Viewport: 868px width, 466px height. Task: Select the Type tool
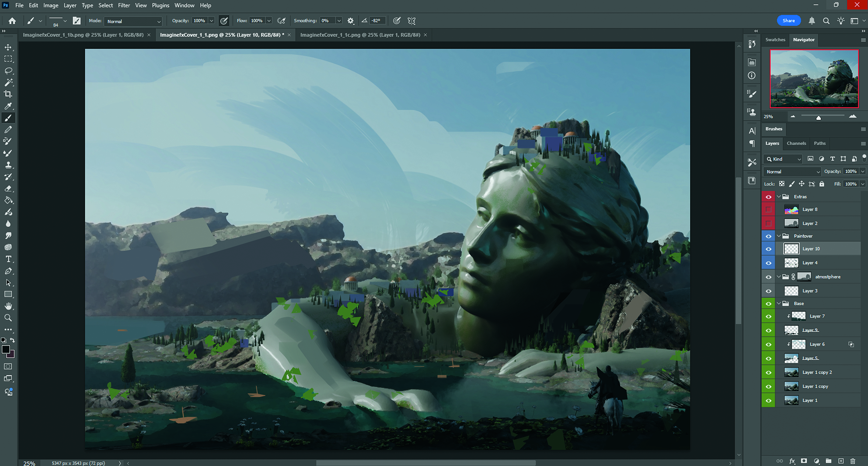(x=9, y=259)
